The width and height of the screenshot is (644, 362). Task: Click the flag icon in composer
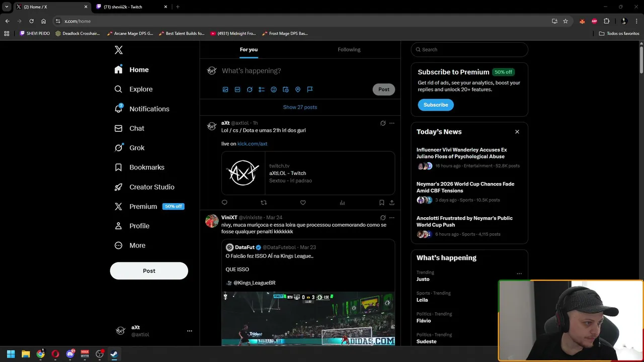310,89
